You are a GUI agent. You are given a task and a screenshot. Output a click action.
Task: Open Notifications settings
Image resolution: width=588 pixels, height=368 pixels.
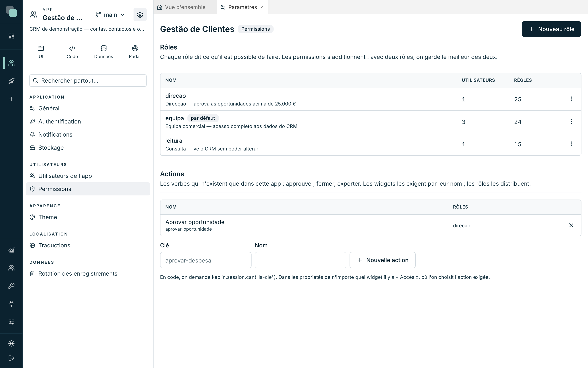pos(88,135)
